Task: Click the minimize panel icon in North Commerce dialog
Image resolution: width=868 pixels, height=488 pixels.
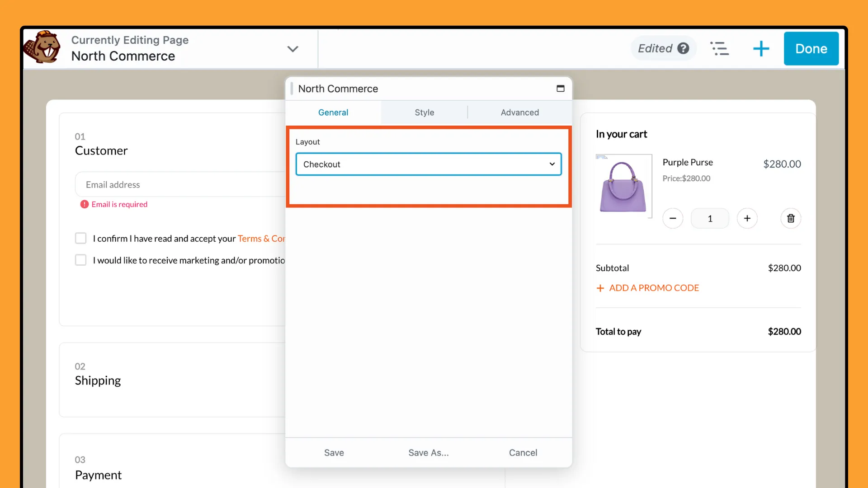Action: tap(561, 89)
